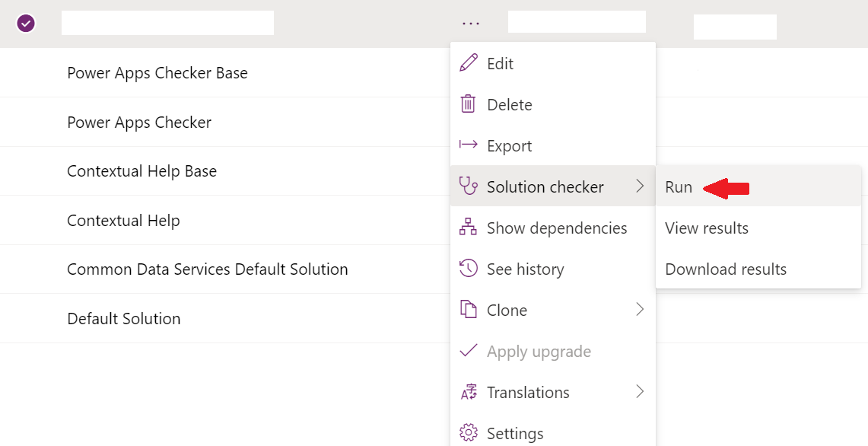
Task: Click the Export arrow icon
Action: 469,145
